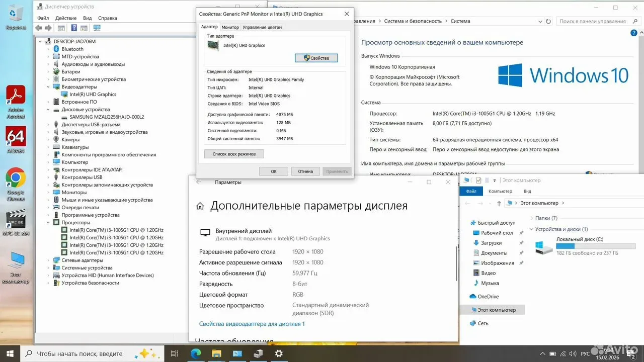Viewport: 644px width, 362px height.
Task: Click the home icon in Settings window
Action: click(x=200, y=206)
